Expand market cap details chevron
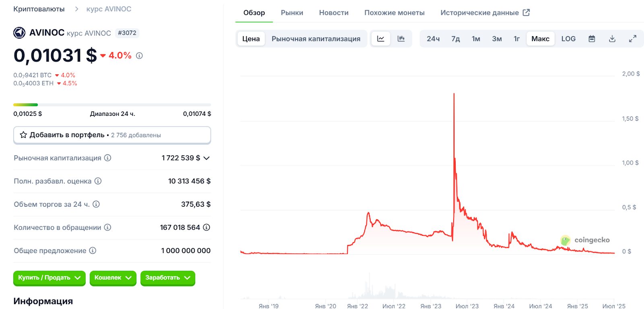The height and width of the screenshot is (309, 644). coord(206,158)
